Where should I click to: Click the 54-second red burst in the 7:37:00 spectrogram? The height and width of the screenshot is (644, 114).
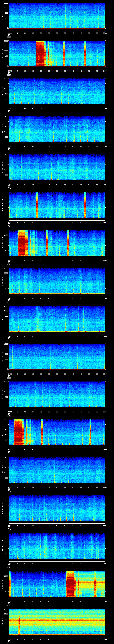(x=95, y=584)
